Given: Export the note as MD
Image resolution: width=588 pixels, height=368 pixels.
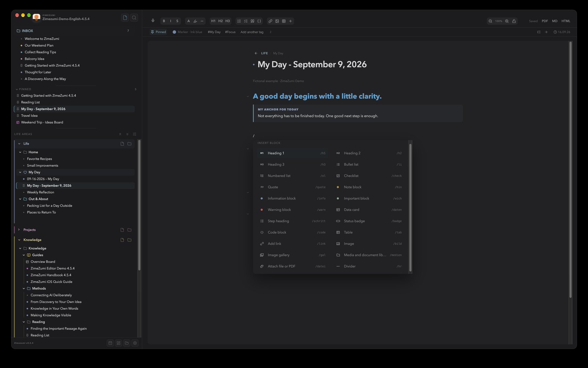Looking at the screenshot, I should pos(555,21).
